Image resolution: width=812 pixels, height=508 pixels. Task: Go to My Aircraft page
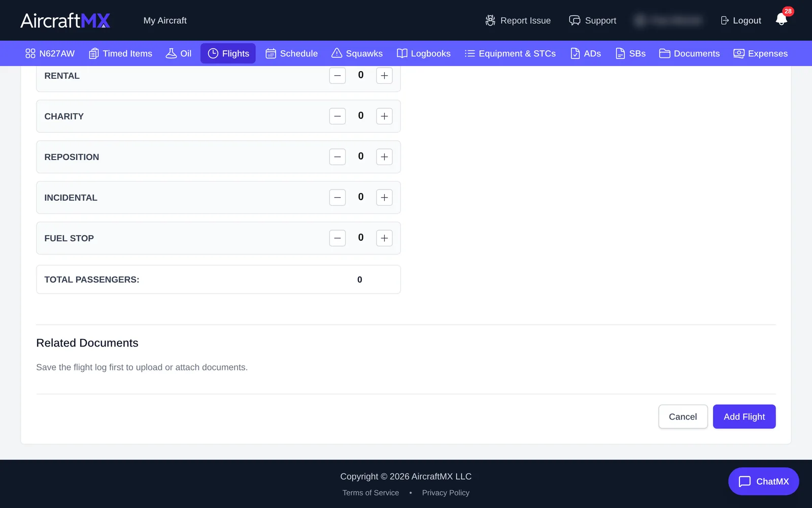tap(165, 20)
